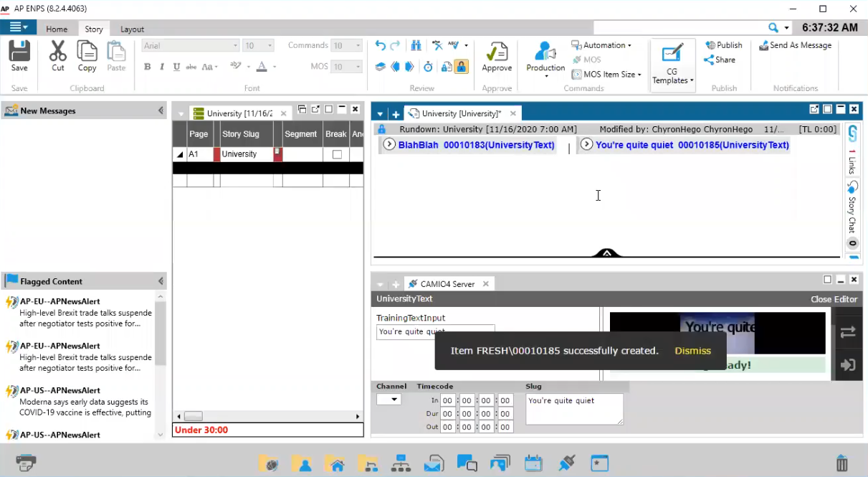Click the stopwatch timing icon
868x477 pixels.
(x=428, y=67)
